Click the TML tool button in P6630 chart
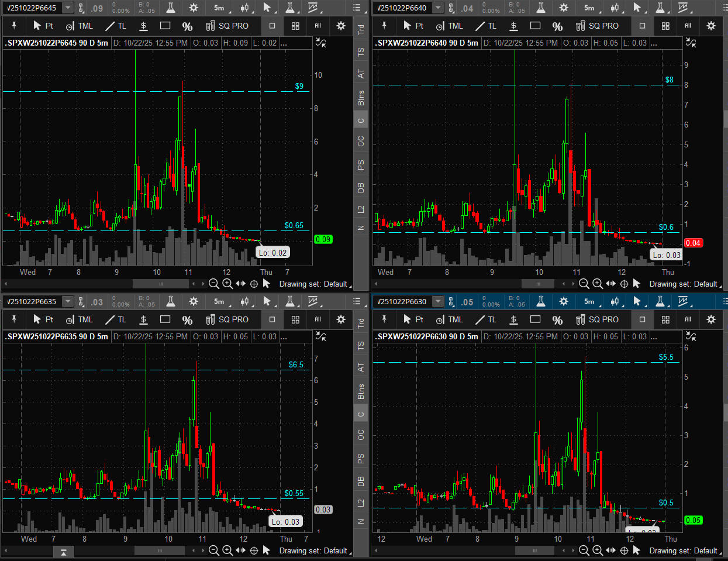The image size is (728, 561). (x=449, y=319)
